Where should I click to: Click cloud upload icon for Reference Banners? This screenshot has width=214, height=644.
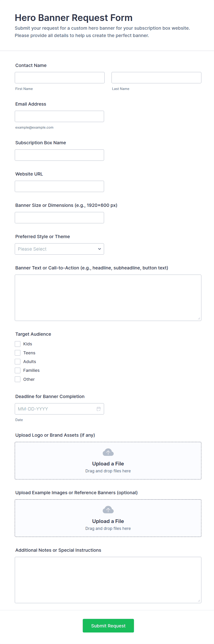(x=108, y=510)
